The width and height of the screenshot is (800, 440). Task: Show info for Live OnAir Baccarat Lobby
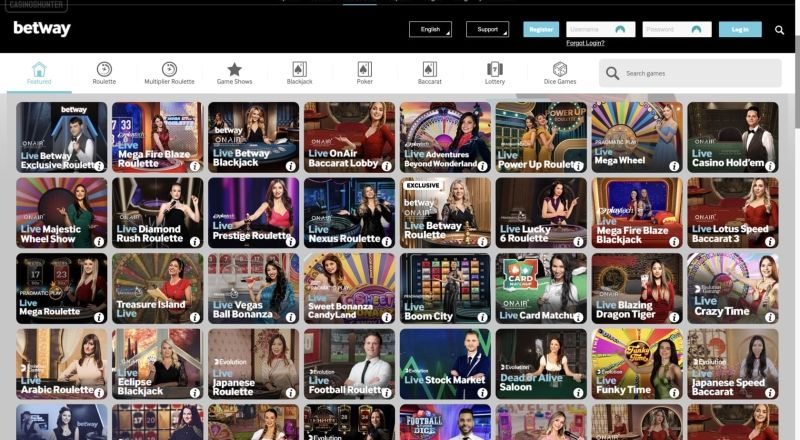(387, 166)
